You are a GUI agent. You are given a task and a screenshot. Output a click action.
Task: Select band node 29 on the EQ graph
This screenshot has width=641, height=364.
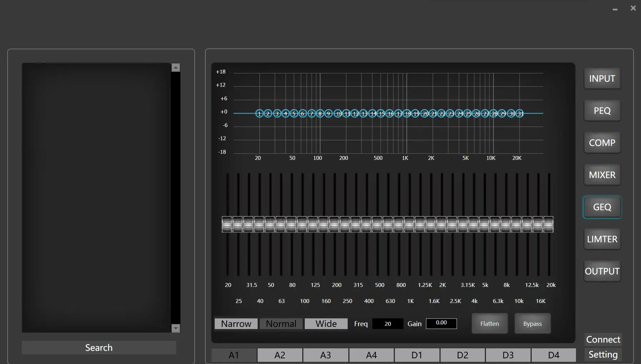click(x=503, y=113)
